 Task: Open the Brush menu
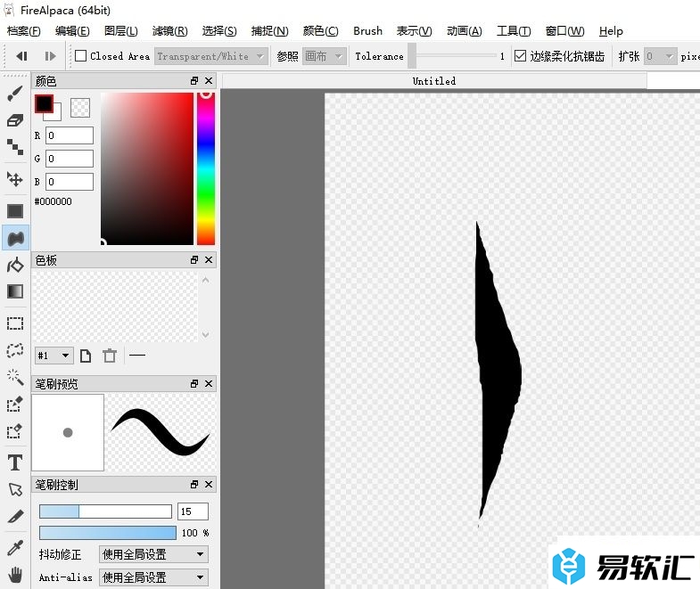coord(368,31)
